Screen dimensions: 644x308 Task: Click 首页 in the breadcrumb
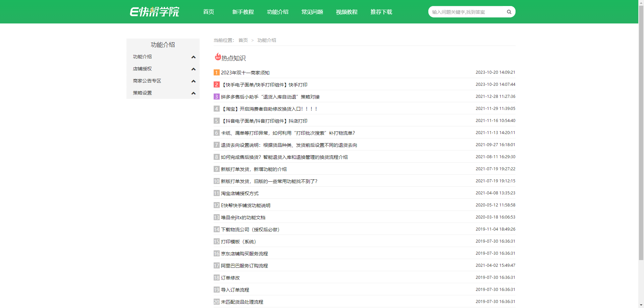[x=243, y=40]
